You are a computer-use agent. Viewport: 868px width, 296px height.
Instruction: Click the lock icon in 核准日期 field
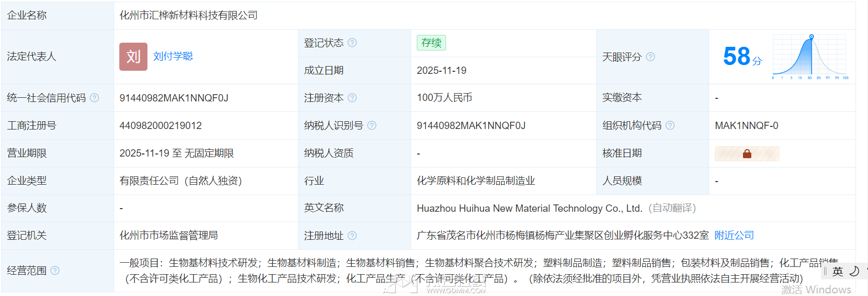pyautogui.click(x=747, y=153)
